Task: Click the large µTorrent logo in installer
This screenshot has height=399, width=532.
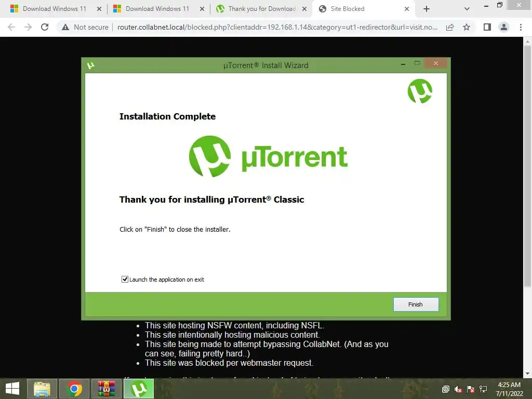Action: point(268,156)
